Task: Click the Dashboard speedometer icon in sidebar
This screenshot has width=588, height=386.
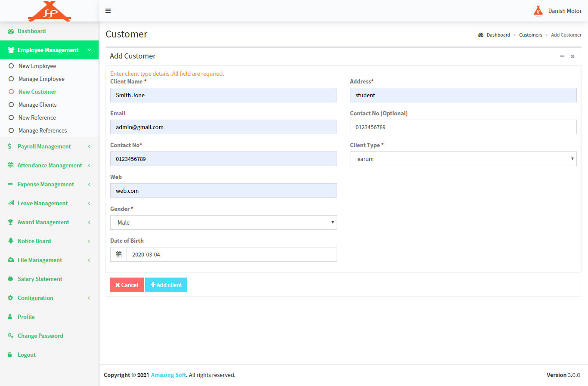Action: pyautogui.click(x=11, y=31)
